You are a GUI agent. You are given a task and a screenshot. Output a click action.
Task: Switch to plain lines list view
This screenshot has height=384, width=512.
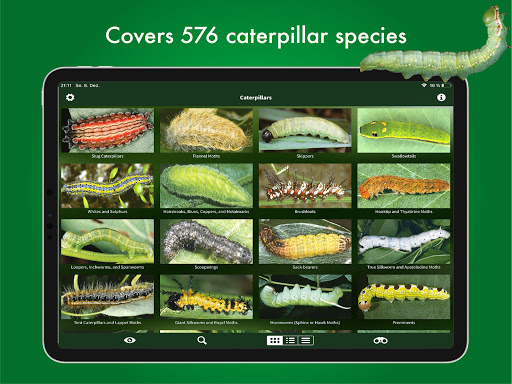point(306,340)
